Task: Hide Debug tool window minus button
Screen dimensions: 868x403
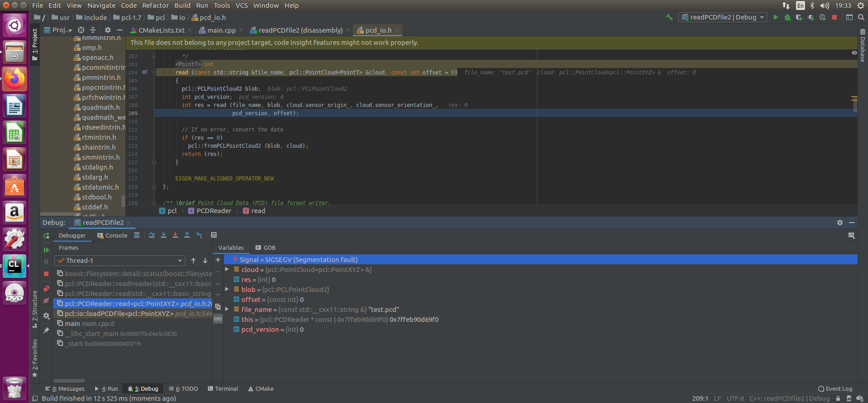Action: tap(852, 223)
